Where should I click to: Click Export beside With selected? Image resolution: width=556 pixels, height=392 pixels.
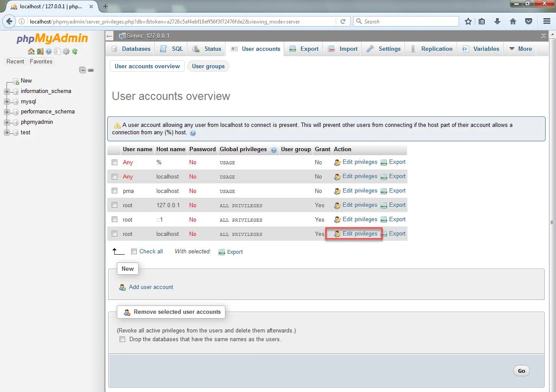[x=231, y=252]
